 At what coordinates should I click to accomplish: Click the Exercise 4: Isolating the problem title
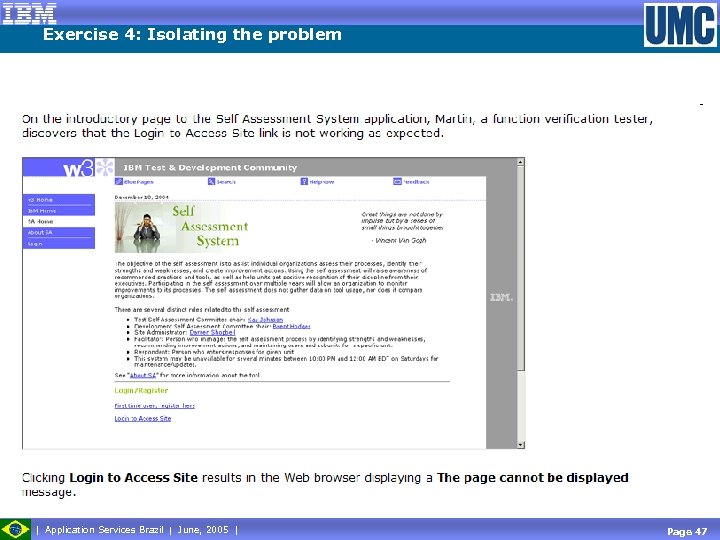point(192,34)
